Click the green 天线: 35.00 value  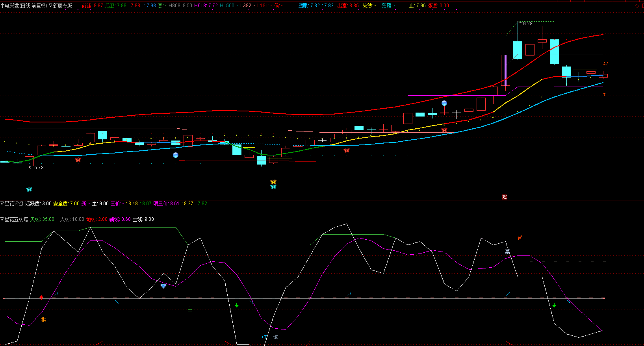click(x=42, y=219)
